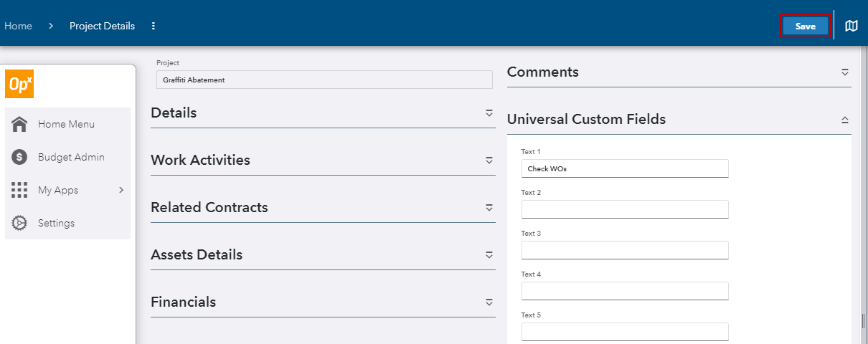
Task: Click the Home Menu house icon
Action: pos(20,124)
